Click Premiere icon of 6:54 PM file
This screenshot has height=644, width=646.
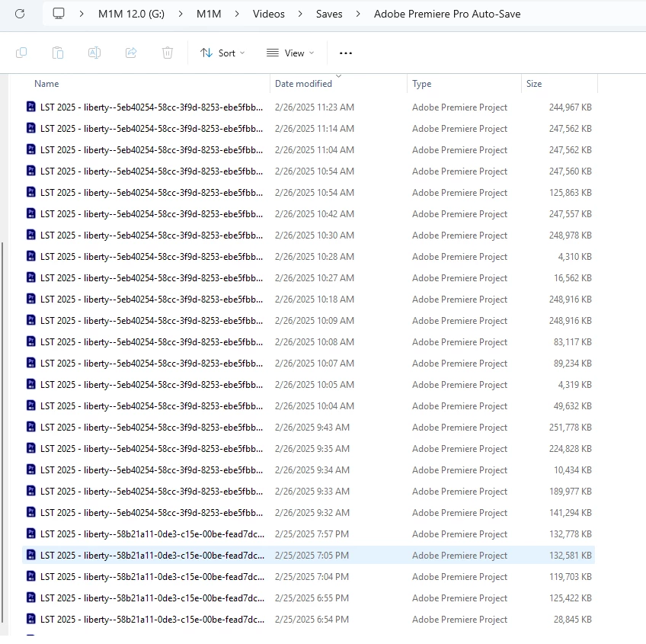tap(31, 619)
